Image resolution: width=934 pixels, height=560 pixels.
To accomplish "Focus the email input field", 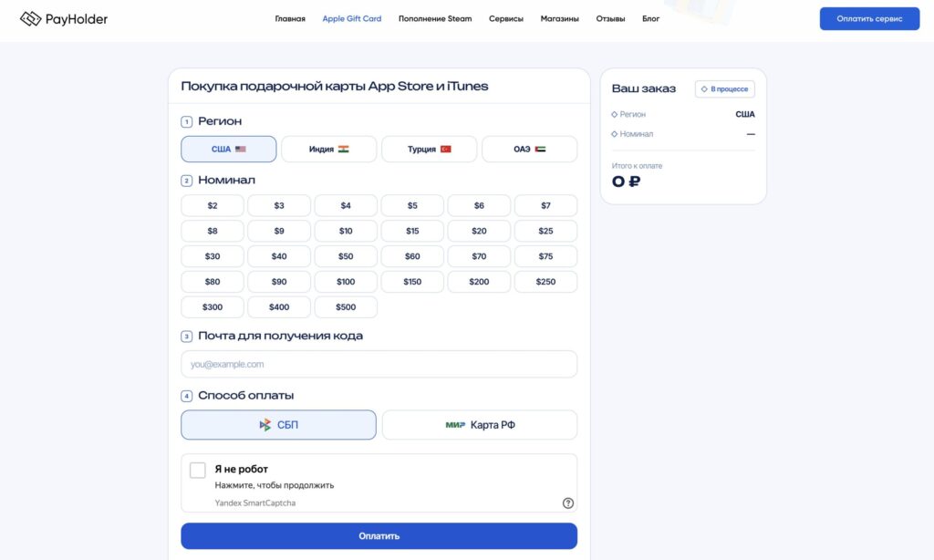I will (x=379, y=364).
